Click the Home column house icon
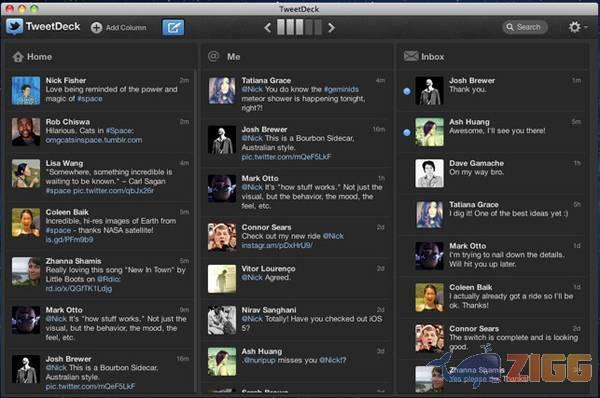 [x=18, y=57]
